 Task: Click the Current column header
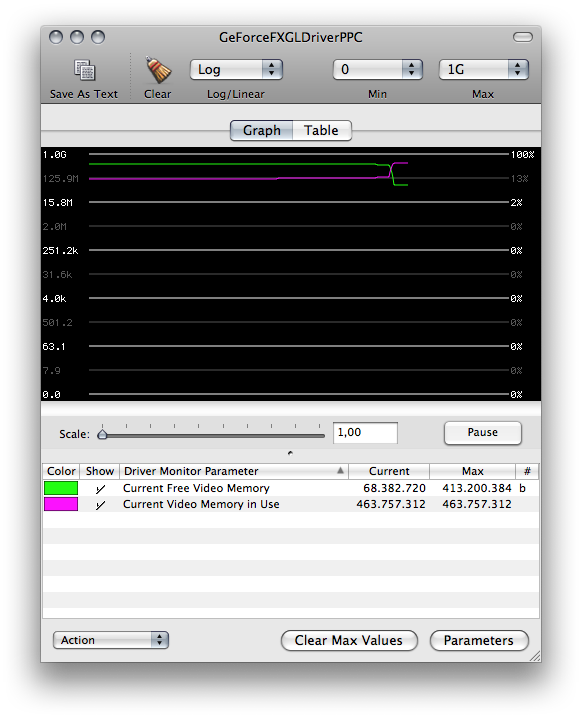(389, 471)
